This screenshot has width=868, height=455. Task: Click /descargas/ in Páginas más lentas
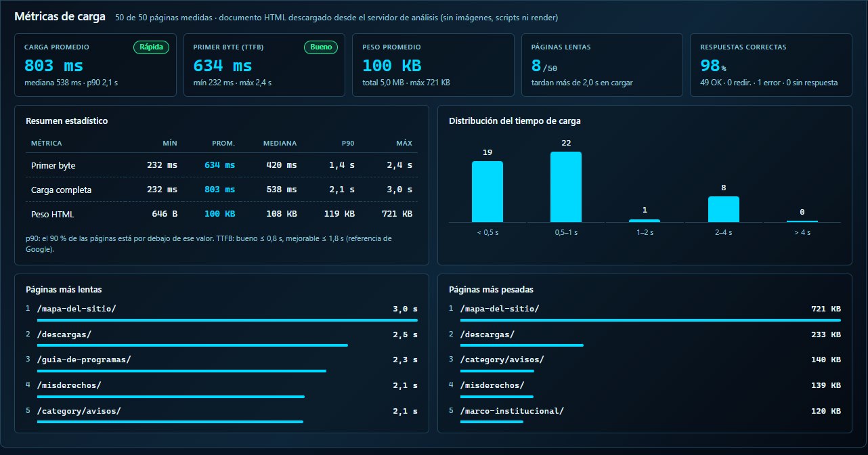[64, 334]
